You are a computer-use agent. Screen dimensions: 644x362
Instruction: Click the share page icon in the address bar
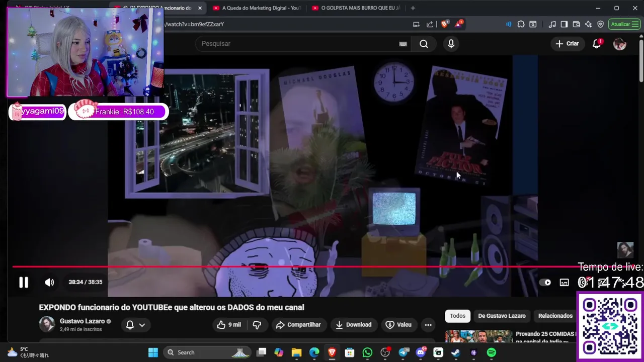coord(430,24)
